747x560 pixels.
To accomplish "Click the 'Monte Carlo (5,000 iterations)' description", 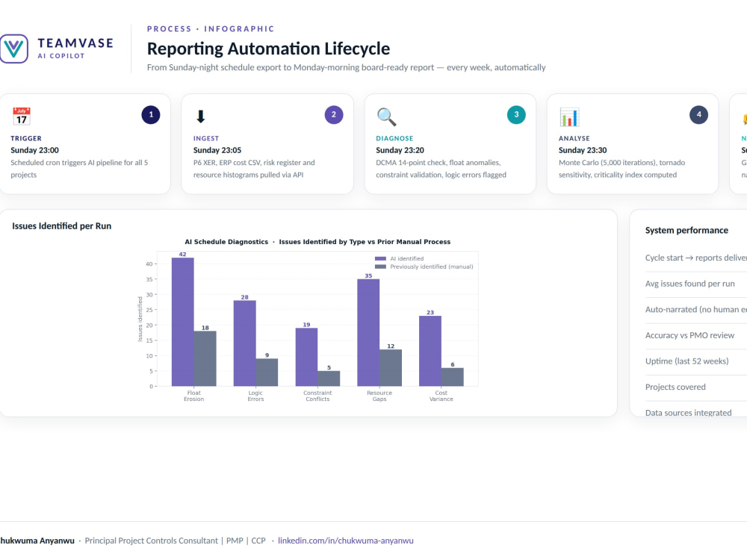I will tap(622, 169).
